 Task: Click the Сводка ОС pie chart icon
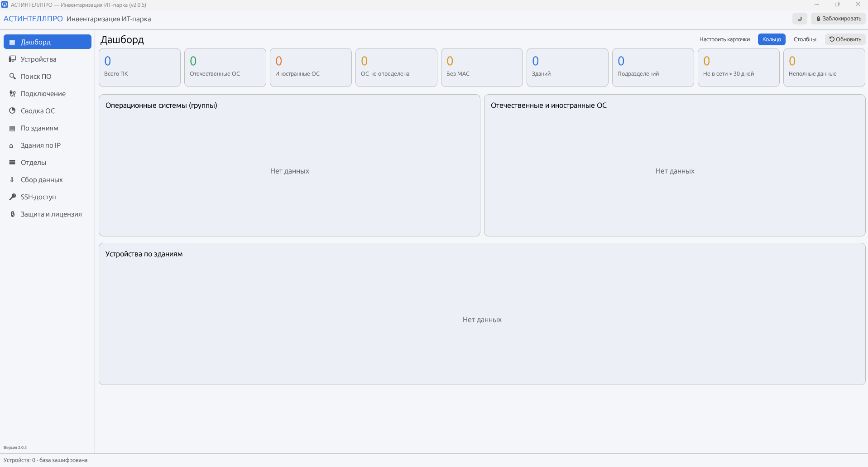(12, 111)
